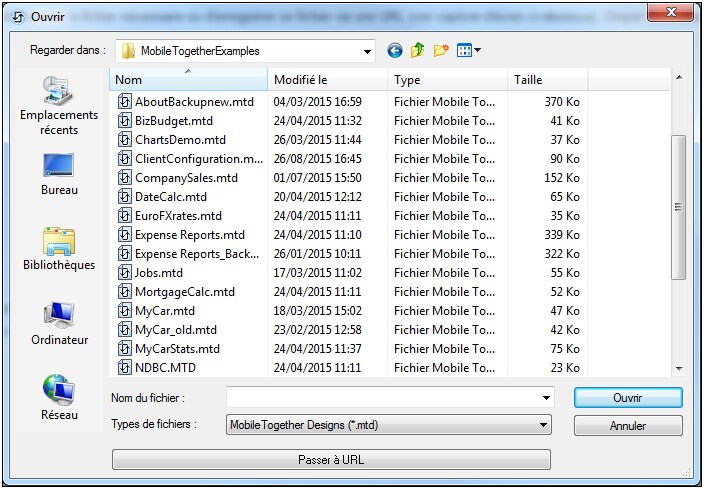Sort files by the Nom column header

point(188,79)
